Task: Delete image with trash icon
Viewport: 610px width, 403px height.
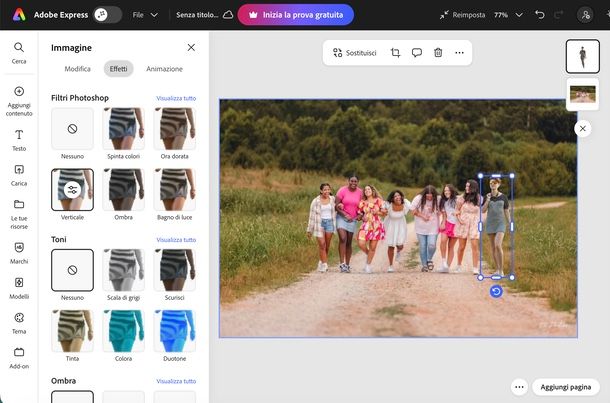Action: point(438,52)
